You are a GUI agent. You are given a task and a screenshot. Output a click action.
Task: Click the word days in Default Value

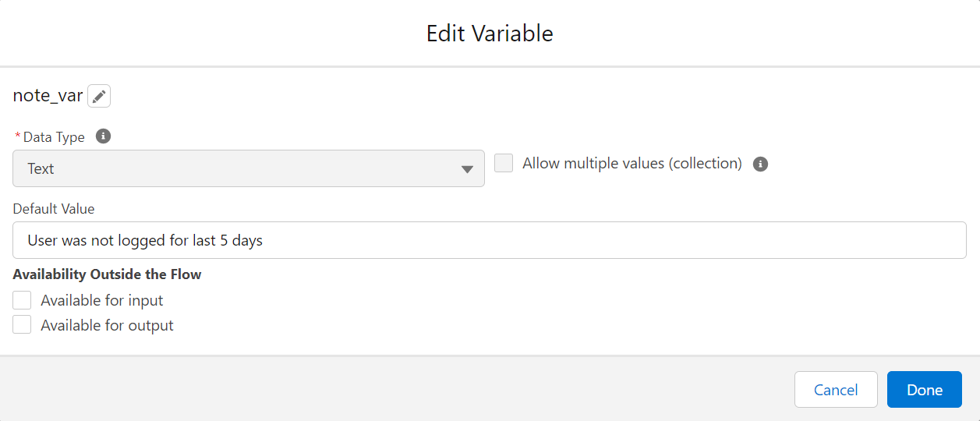click(247, 240)
